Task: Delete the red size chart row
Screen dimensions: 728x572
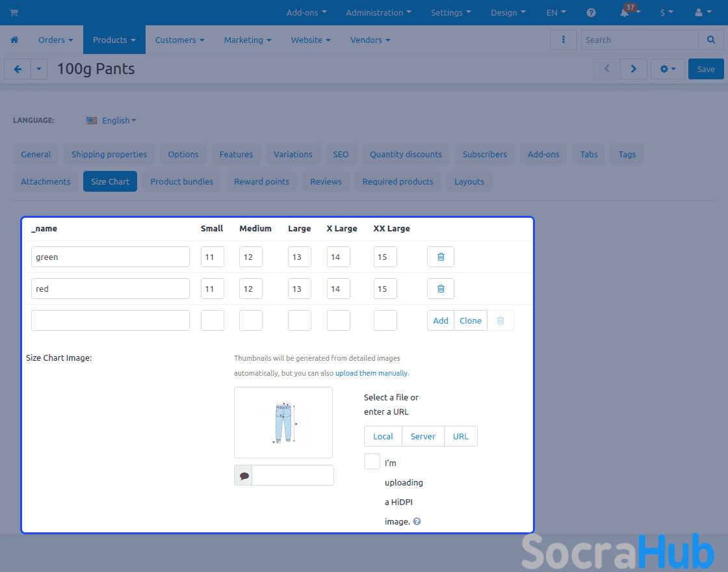Action: point(441,289)
